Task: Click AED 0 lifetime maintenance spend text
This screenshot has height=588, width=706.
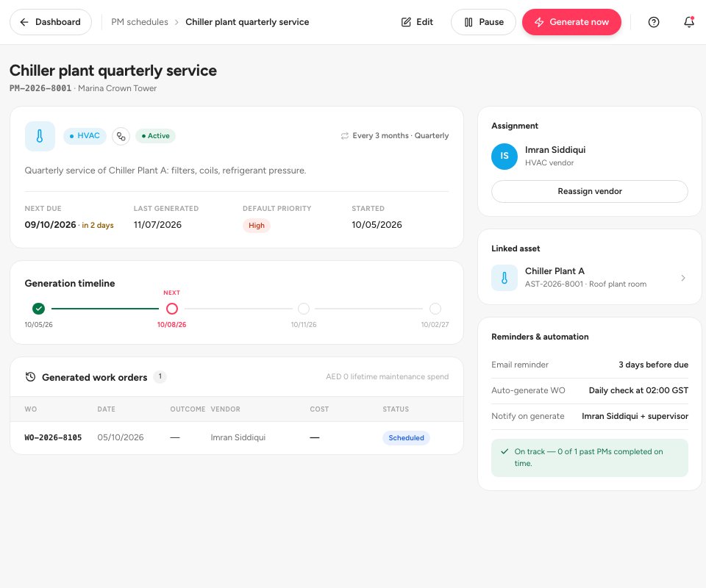Action: [x=388, y=376]
